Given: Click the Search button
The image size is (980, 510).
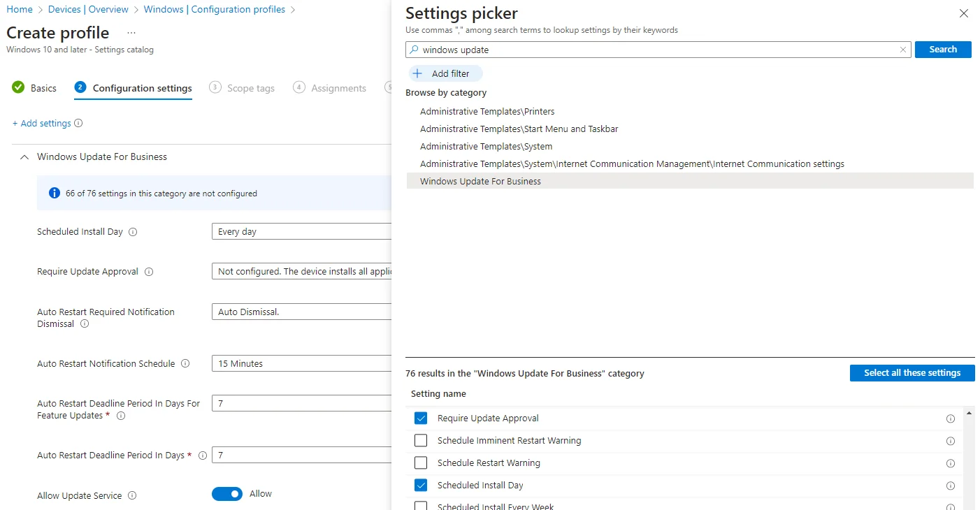Looking at the screenshot, I should tap(943, 50).
